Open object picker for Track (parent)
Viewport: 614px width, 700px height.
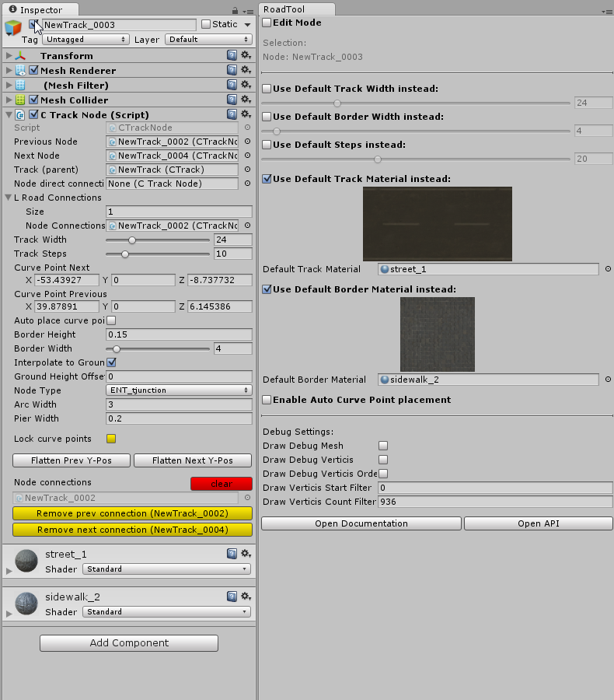click(247, 170)
